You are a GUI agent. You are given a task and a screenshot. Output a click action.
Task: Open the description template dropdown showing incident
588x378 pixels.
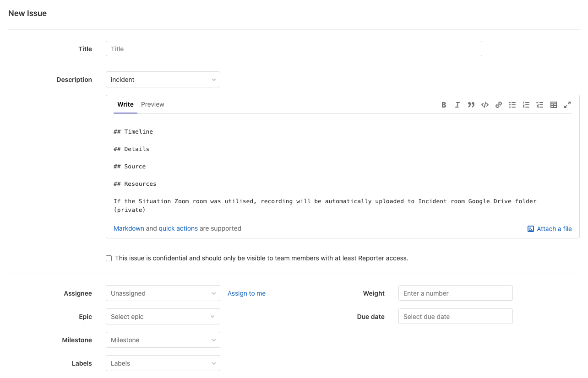click(163, 79)
